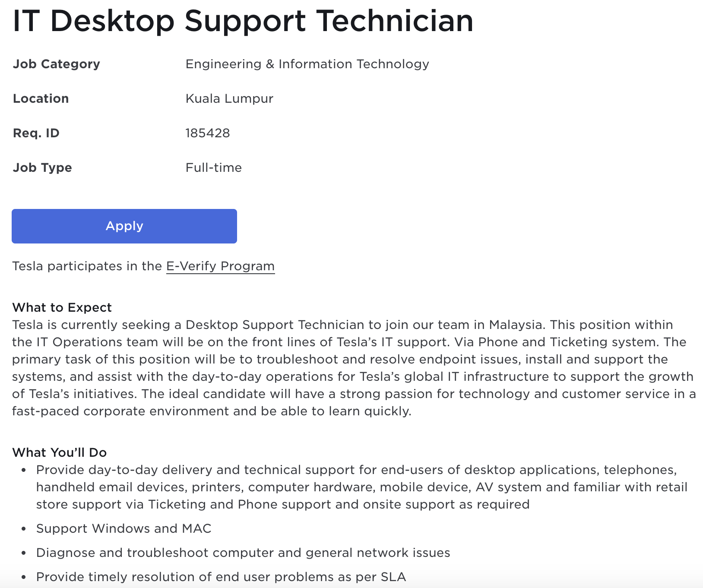Viewport: 703px width, 588px height.
Task: Click the Engineering & Information Technology value
Action: pos(307,64)
